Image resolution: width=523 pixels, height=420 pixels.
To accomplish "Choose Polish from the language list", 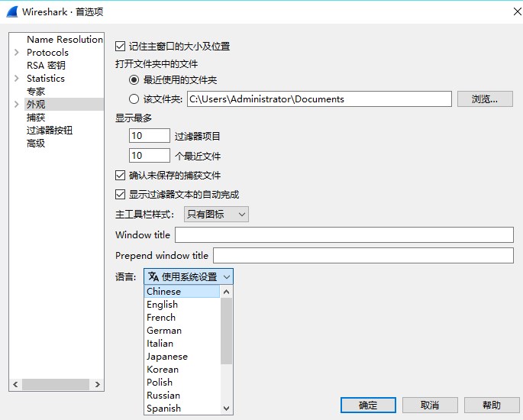I will (x=182, y=383).
